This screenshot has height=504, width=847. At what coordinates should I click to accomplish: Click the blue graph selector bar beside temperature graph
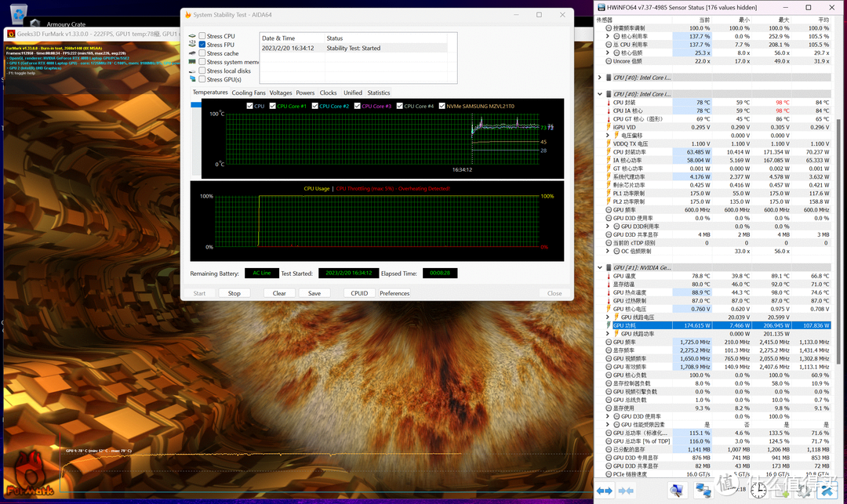tap(195, 105)
